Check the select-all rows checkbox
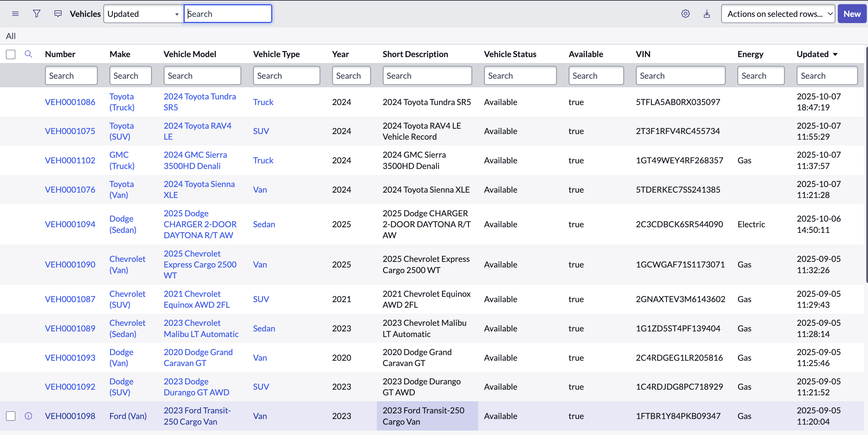 [x=11, y=54]
